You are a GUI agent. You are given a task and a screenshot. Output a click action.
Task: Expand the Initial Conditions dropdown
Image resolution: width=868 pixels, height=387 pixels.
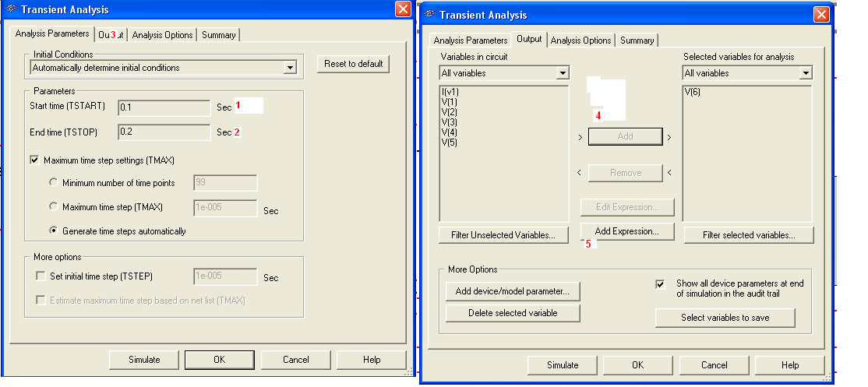coord(289,68)
